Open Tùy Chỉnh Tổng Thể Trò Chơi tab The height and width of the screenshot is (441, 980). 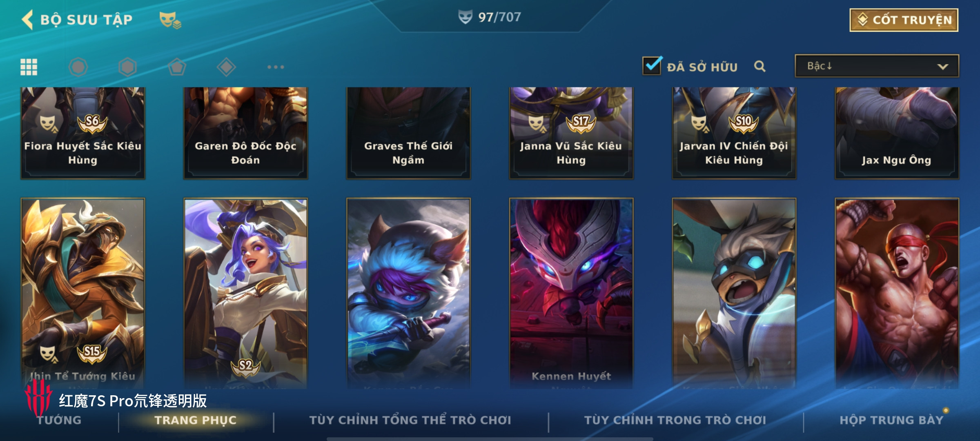(410, 420)
